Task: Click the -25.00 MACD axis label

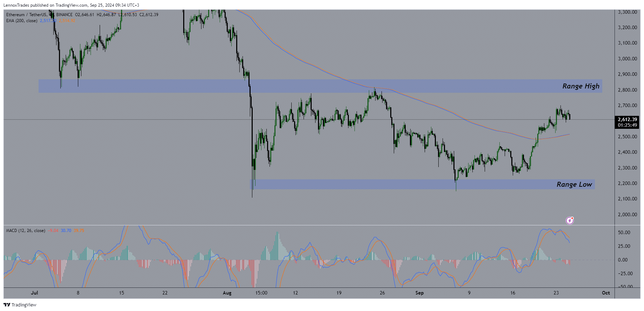Action: coord(625,273)
